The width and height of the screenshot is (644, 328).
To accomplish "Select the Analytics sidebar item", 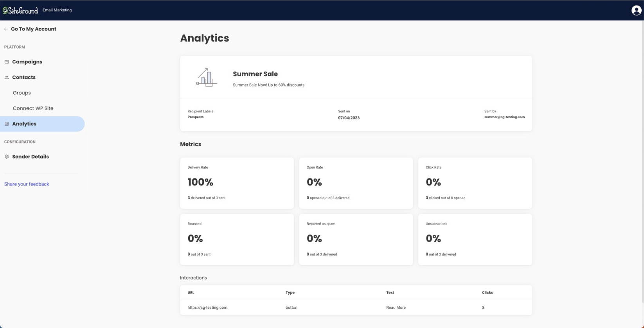I will tap(42, 124).
